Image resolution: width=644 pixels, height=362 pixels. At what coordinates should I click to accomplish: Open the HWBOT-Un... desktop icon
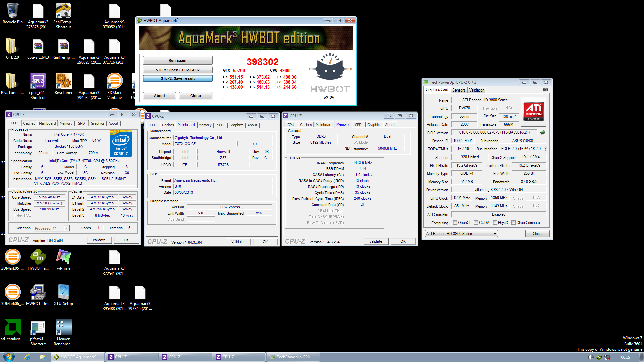[38, 295]
